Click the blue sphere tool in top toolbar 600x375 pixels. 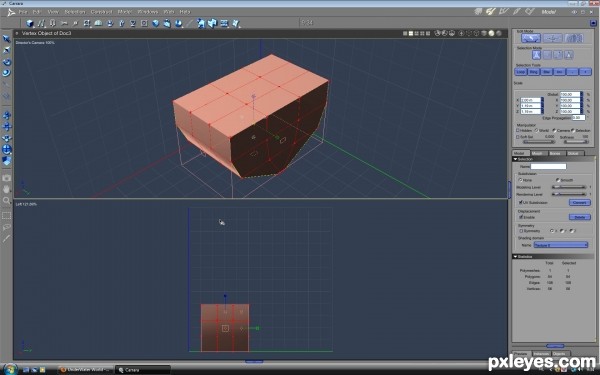click(x=155, y=23)
